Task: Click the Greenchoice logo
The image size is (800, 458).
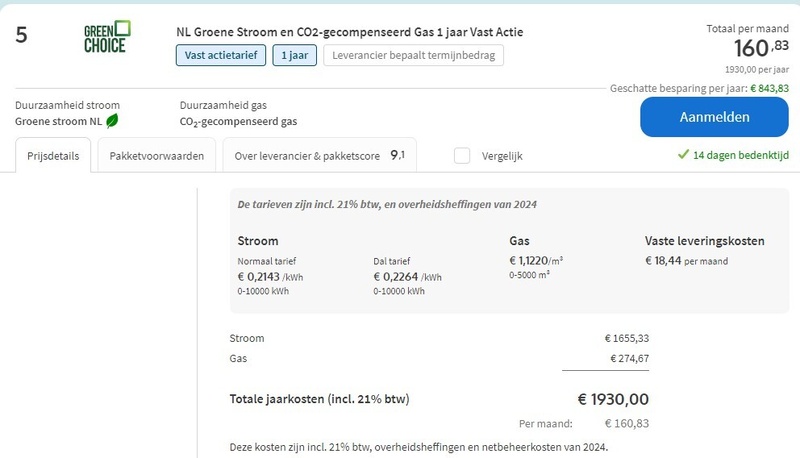Action: (x=107, y=37)
